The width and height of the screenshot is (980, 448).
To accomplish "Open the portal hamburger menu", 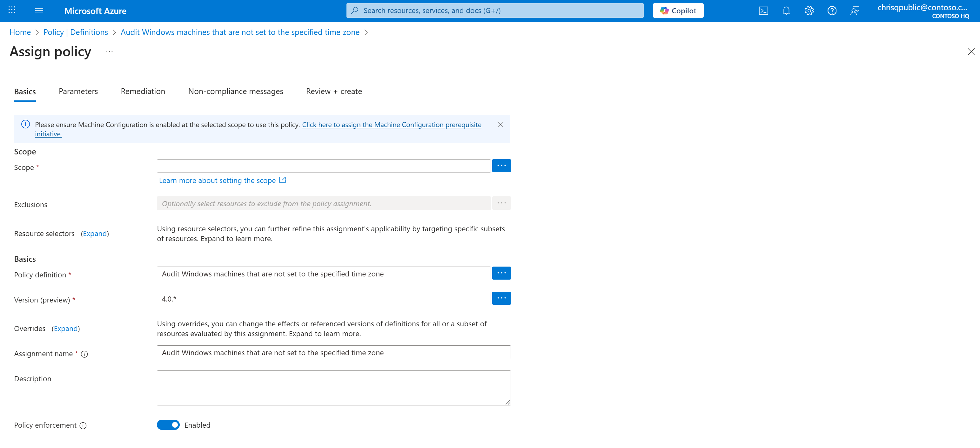I will [39, 10].
